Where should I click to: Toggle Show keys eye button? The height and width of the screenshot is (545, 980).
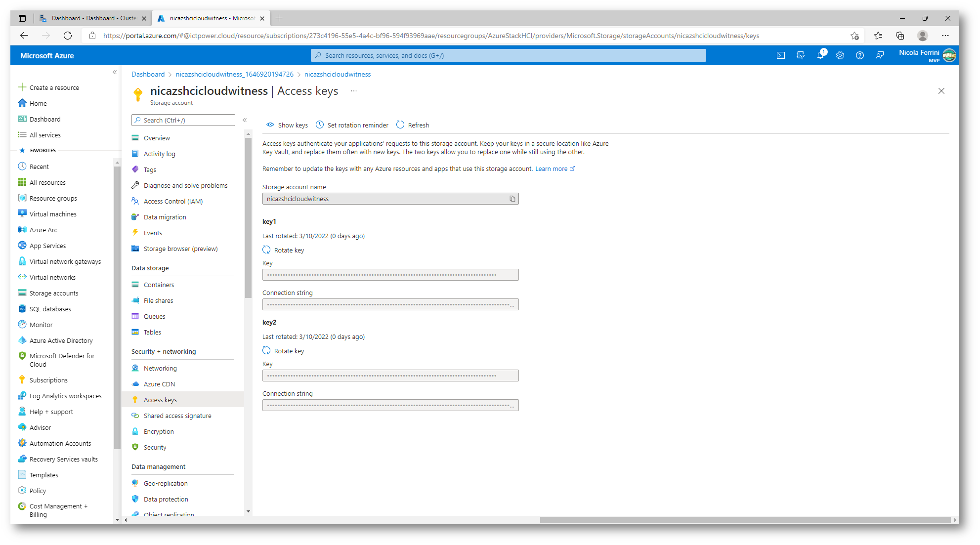click(x=287, y=125)
